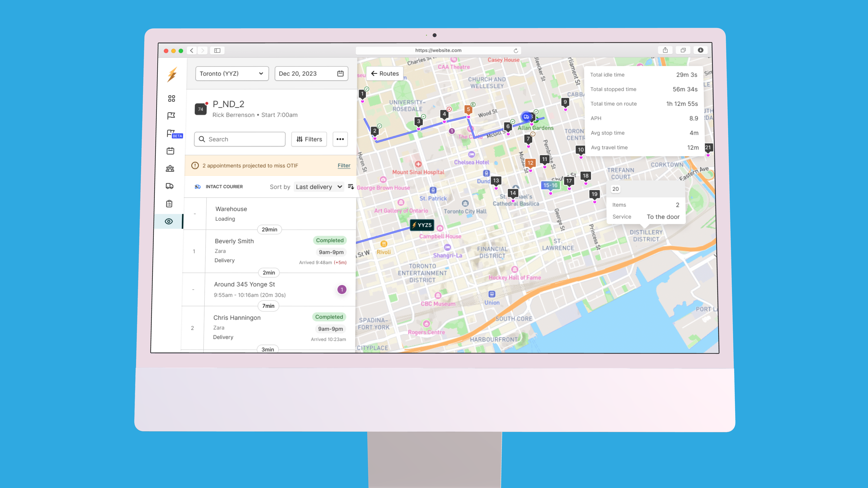Open the team members icon in sidebar
This screenshot has height=488, width=868.
tap(170, 168)
